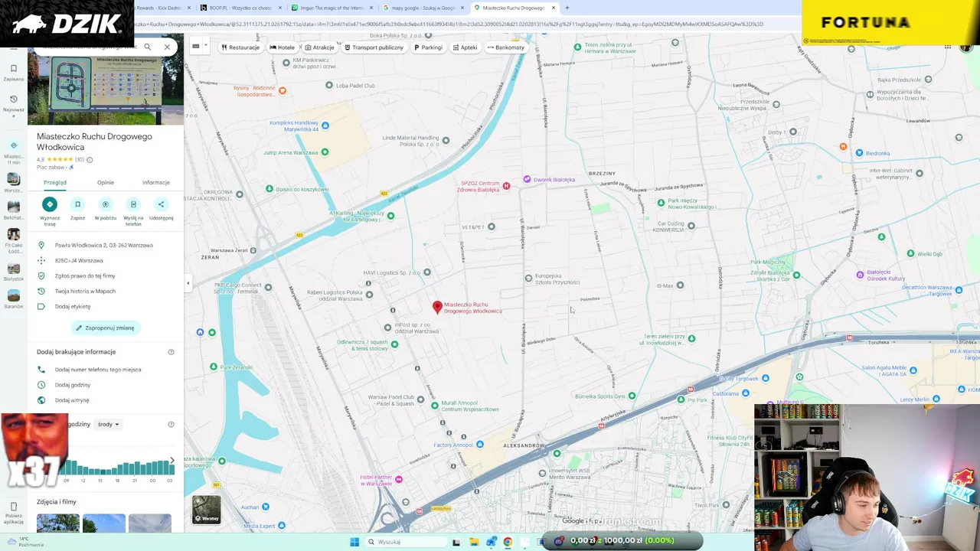Open a new browser tab with plus
Image resolution: width=980 pixels, height=551 pixels.
click(x=567, y=8)
